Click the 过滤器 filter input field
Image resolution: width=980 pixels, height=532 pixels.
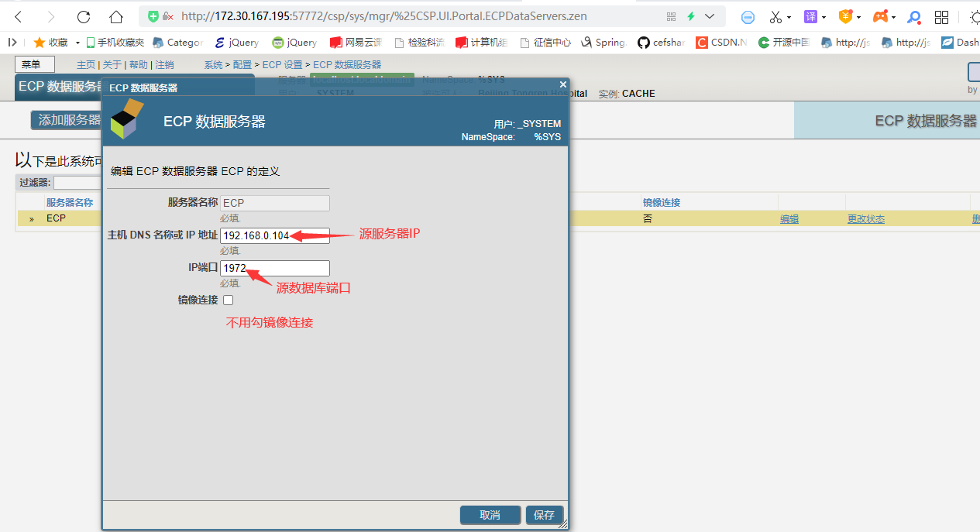click(x=77, y=183)
